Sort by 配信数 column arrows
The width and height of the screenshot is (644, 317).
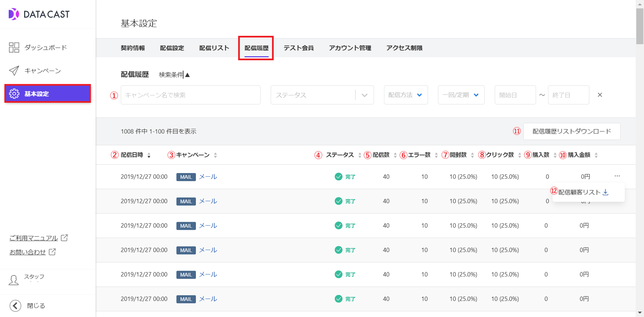(395, 155)
